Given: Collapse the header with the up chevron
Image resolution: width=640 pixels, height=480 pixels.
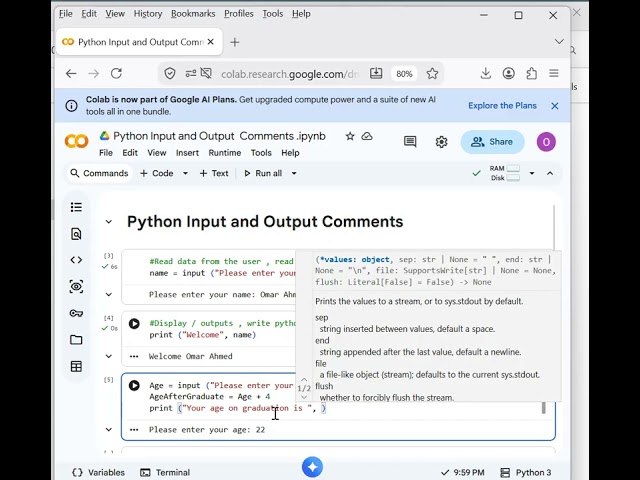Looking at the screenshot, I should (550, 173).
